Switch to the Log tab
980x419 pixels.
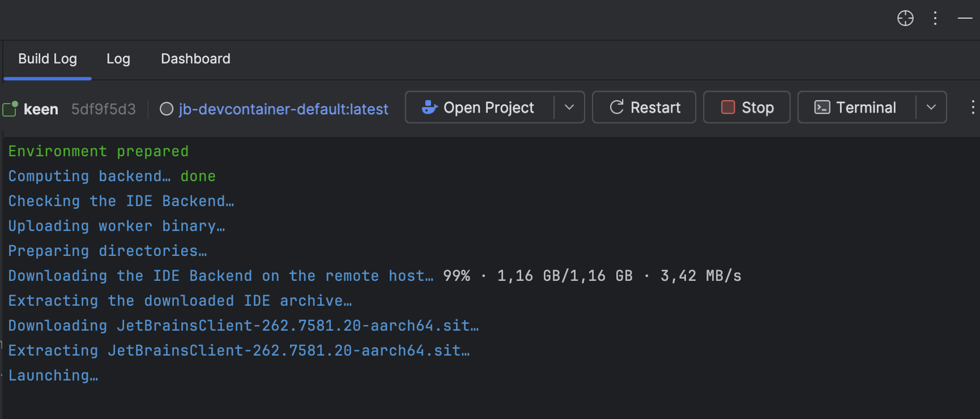pos(118,59)
